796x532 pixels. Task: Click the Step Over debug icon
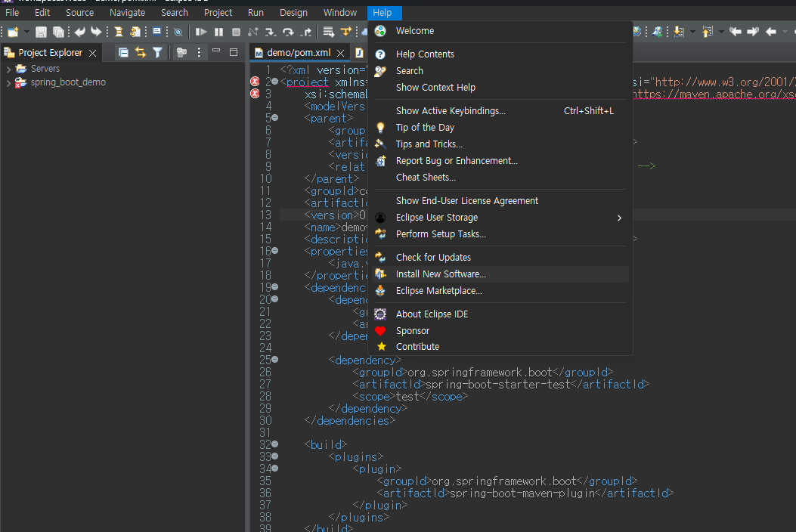[288, 32]
